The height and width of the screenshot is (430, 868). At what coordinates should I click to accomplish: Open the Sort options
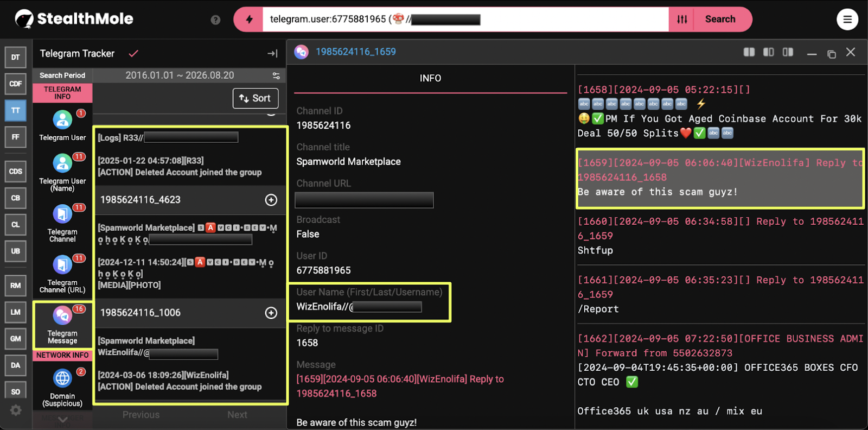coord(256,98)
